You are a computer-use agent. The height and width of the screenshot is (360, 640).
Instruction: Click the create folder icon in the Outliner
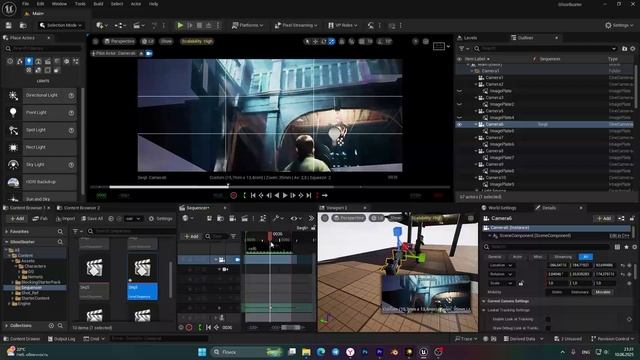[x=624, y=49]
